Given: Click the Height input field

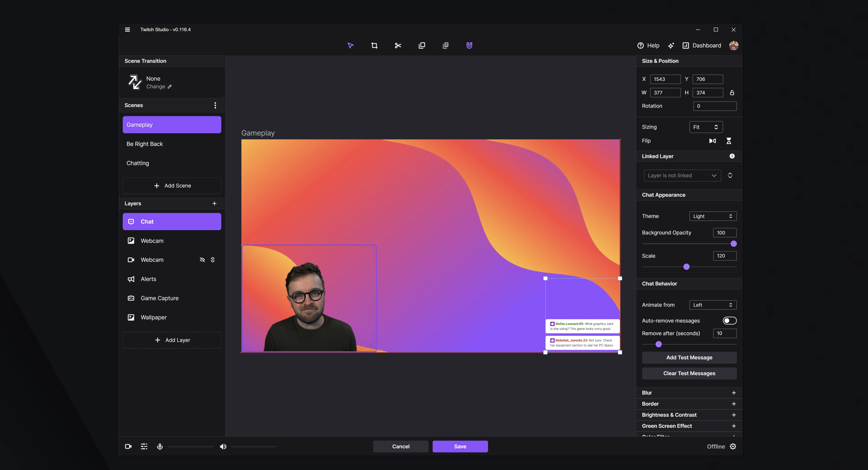Looking at the screenshot, I should (708, 93).
